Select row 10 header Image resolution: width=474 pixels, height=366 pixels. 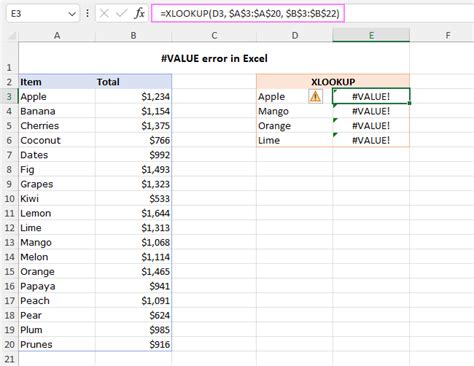pyautogui.click(x=9, y=199)
